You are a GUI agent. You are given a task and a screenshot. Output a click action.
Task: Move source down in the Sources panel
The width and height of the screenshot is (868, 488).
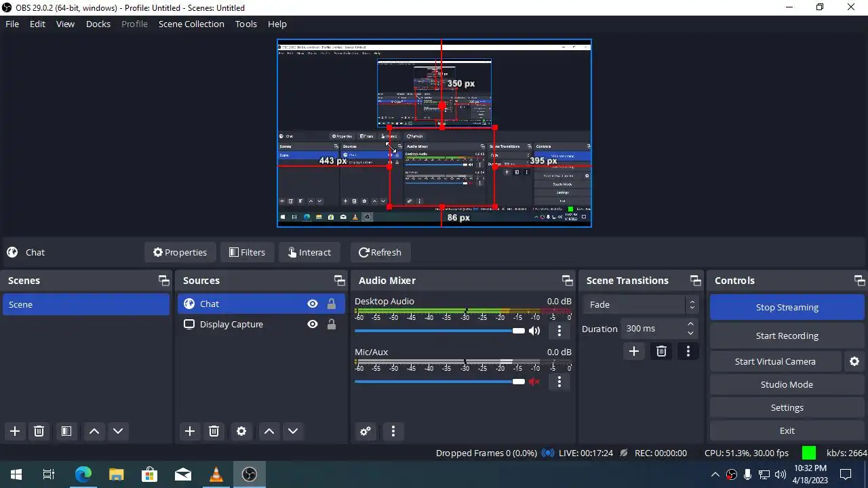pos(293,431)
